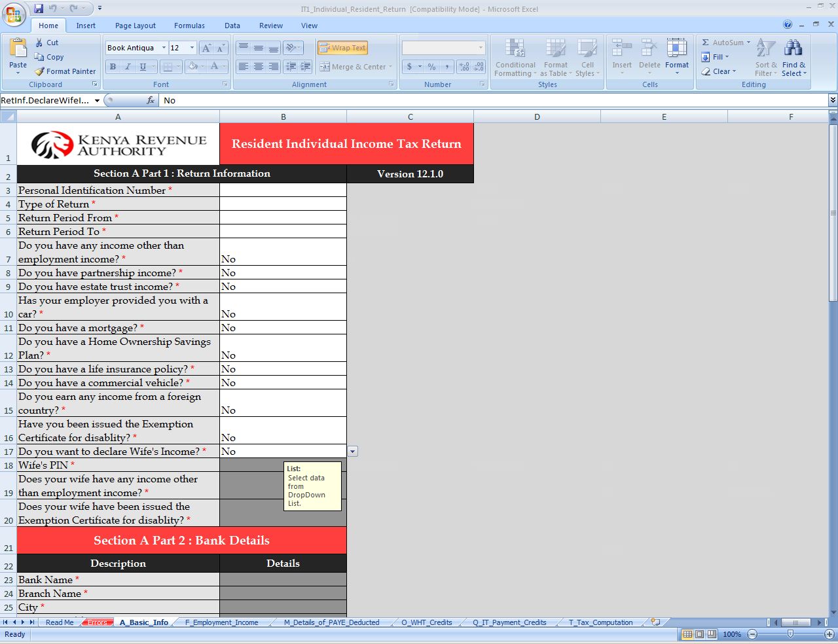Toggle Italic formatting
The image size is (838, 644).
tap(128, 67)
